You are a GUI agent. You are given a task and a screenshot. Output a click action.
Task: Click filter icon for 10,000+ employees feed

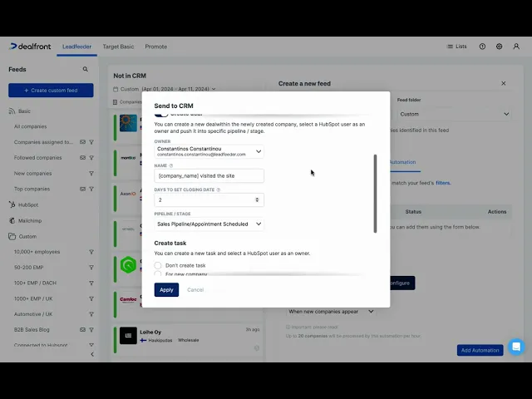tap(91, 252)
